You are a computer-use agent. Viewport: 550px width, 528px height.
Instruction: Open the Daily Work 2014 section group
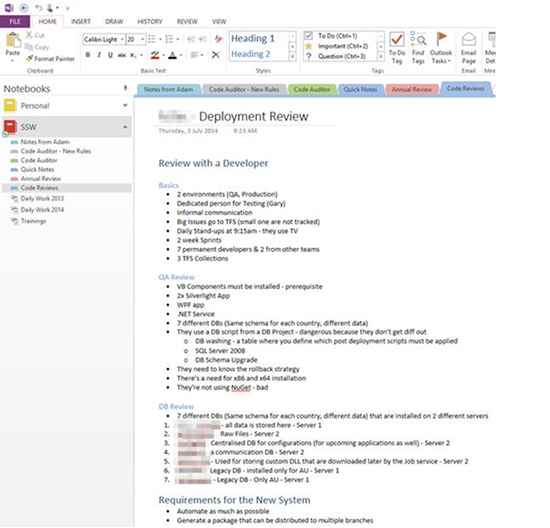pos(42,209)
